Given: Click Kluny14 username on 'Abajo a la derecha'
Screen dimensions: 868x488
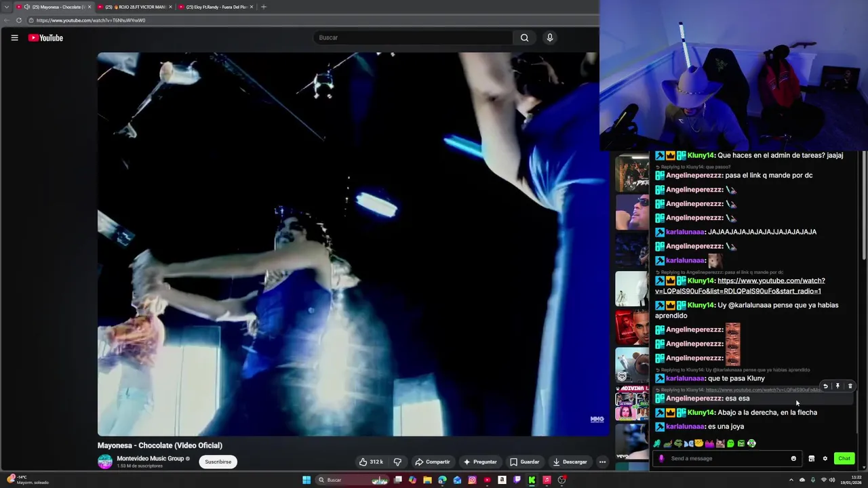Looking at the screenshot, I should 701,412.
